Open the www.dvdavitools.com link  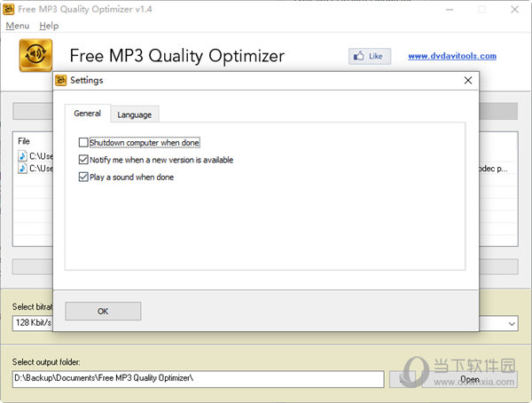coord(452,56)
